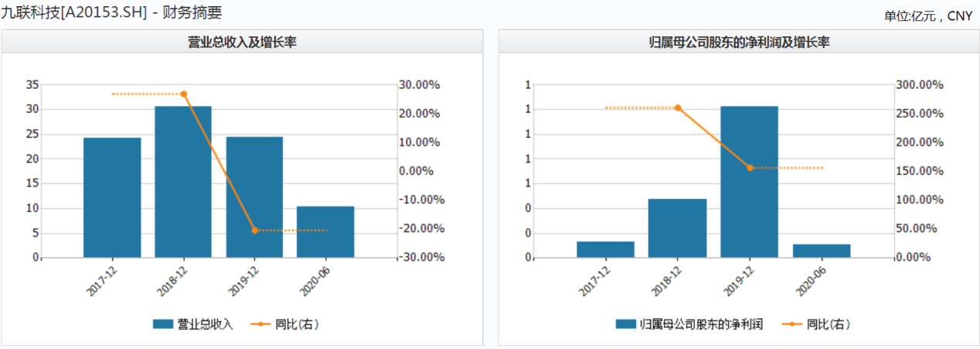Click the 2019-12 orange point on net profit growth line

pos(750,168)
